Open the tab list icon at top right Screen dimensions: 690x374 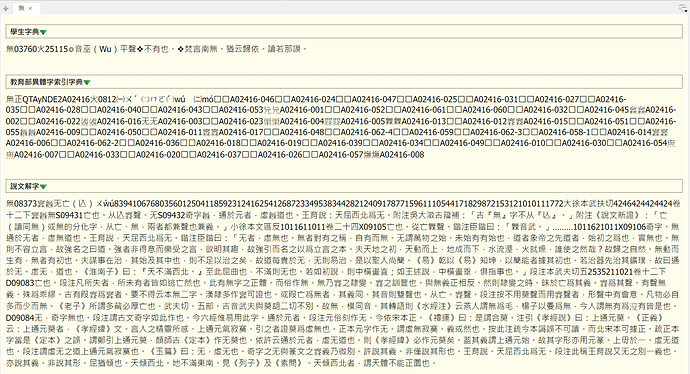[683, 8]
